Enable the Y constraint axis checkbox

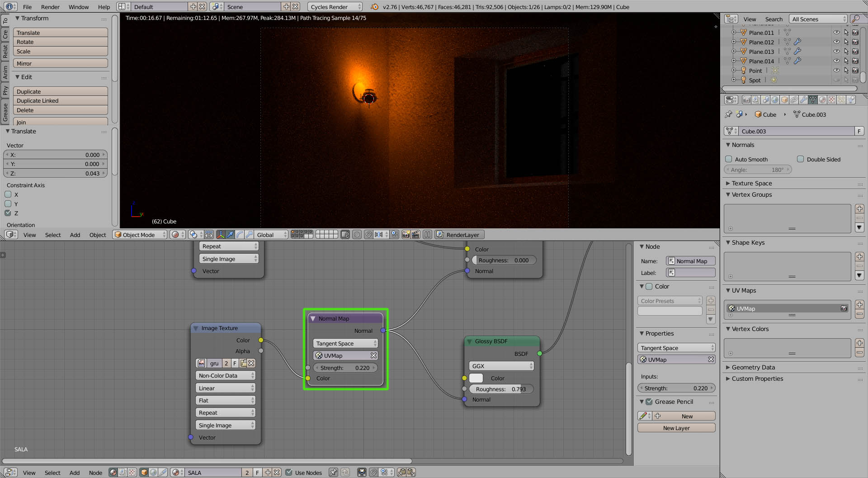pos(8,204)
